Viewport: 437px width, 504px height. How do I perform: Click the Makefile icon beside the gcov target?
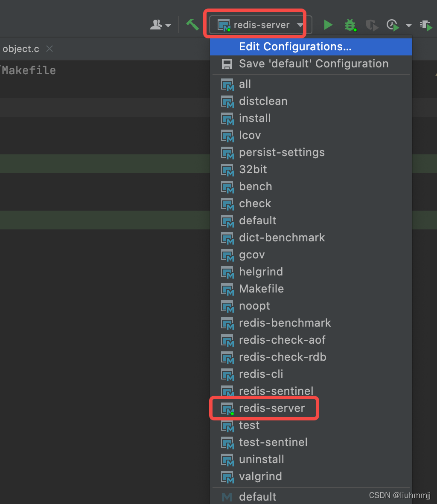[227, 255]
